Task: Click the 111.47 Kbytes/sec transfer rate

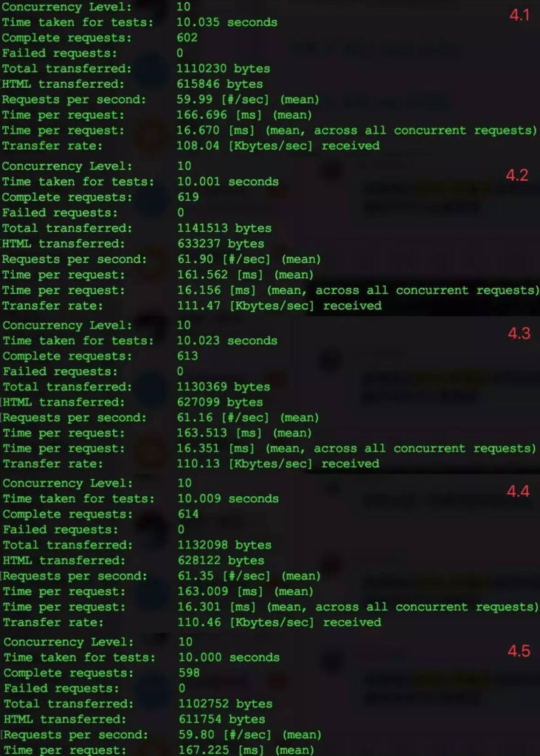Action: pos(280,306)
